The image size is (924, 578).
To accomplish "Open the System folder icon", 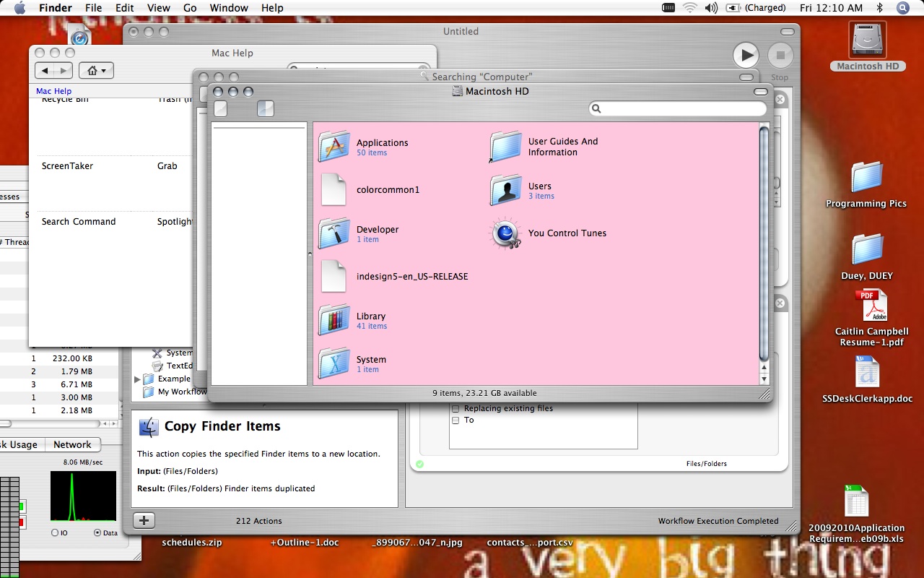I will 334,363.
